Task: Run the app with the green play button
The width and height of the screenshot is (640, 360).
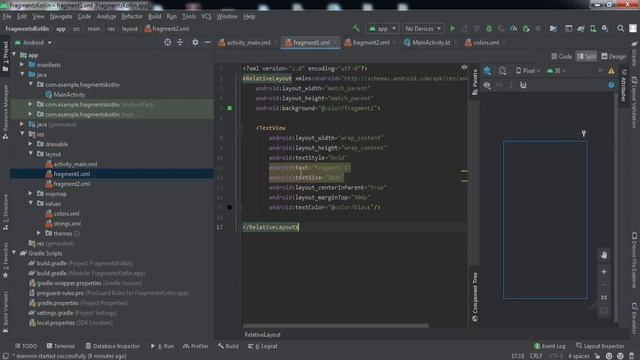Action: click(452, 29)
